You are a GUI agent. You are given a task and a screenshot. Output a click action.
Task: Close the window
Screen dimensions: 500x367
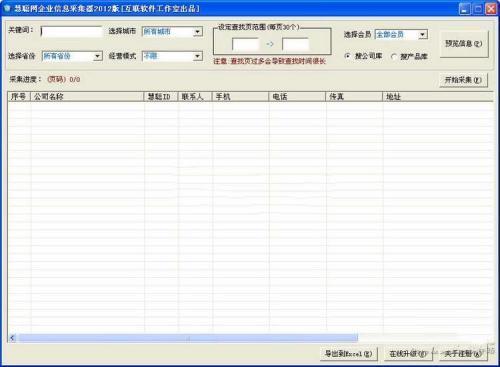tap(491, 9)
